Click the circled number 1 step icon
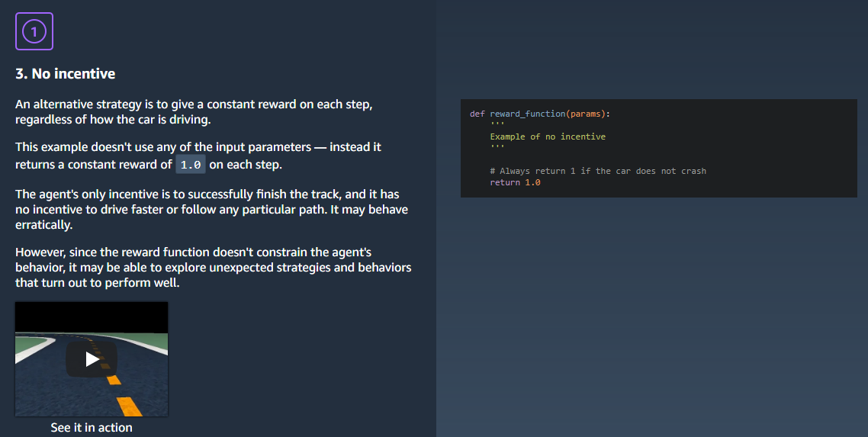Image resolution: width=868 pixels, height=437 pixels. (34, 31)
